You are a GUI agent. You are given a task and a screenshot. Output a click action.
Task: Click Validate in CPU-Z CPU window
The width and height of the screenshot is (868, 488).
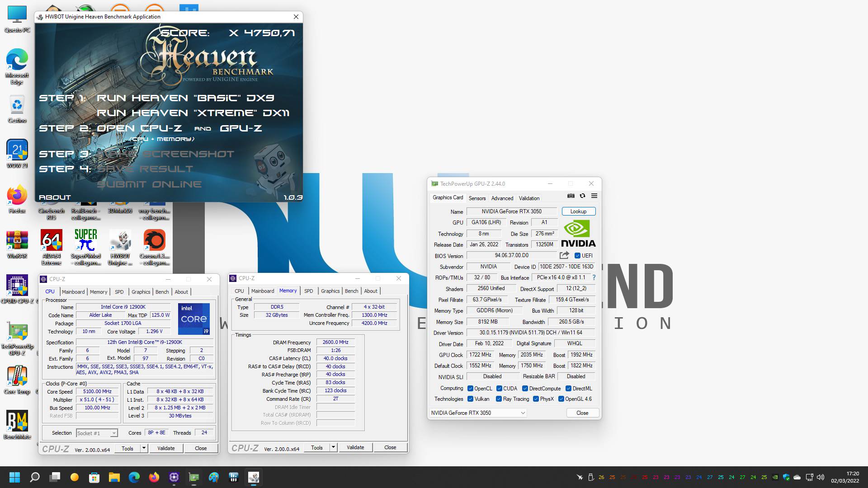pos(166,448)
